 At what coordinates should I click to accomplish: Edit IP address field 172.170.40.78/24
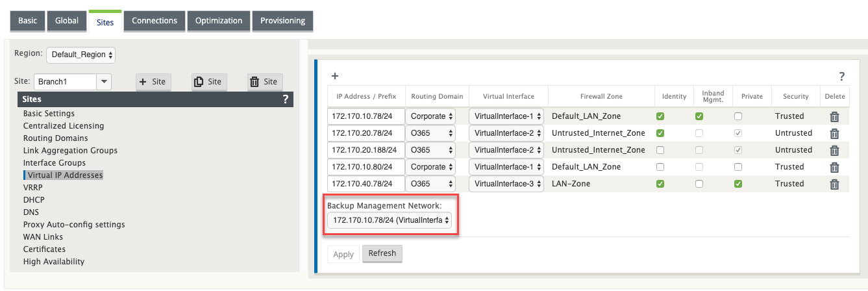pyautogui.click(x=366, y=184)
